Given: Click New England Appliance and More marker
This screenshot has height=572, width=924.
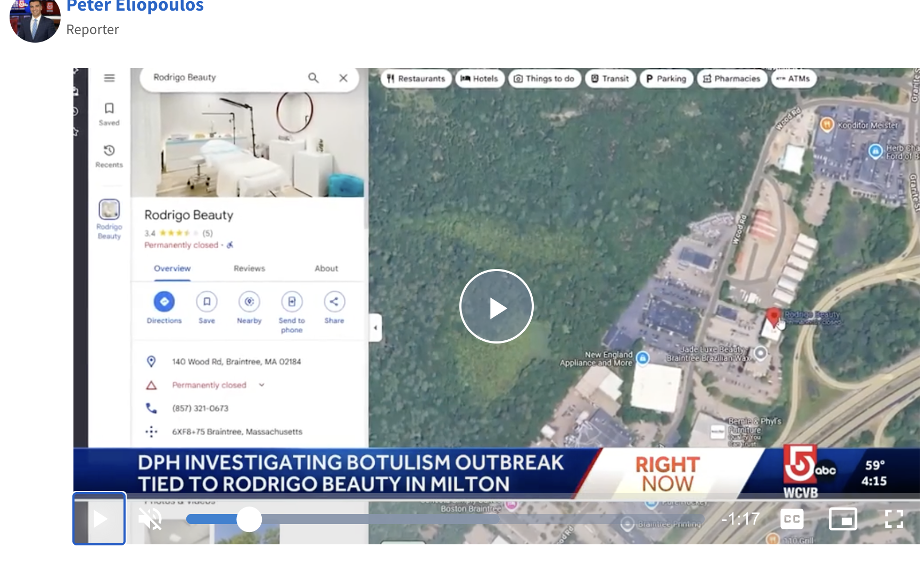Looking at the screenshot, I should coord(643,358).
